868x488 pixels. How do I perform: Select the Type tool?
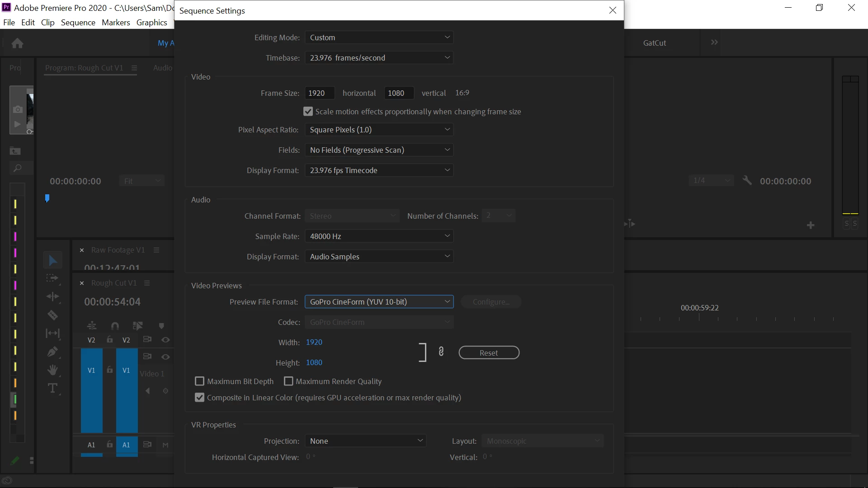[52, 388]
